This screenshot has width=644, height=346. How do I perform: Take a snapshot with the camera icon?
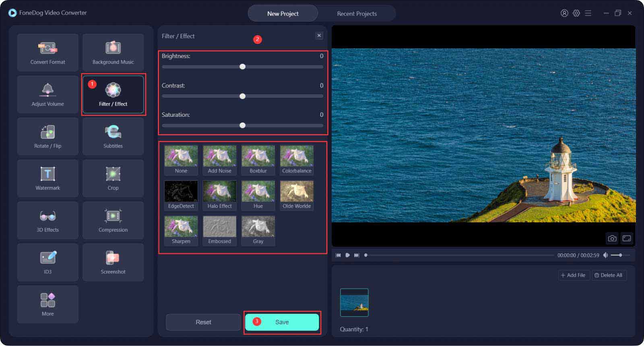tap(612, 238)
